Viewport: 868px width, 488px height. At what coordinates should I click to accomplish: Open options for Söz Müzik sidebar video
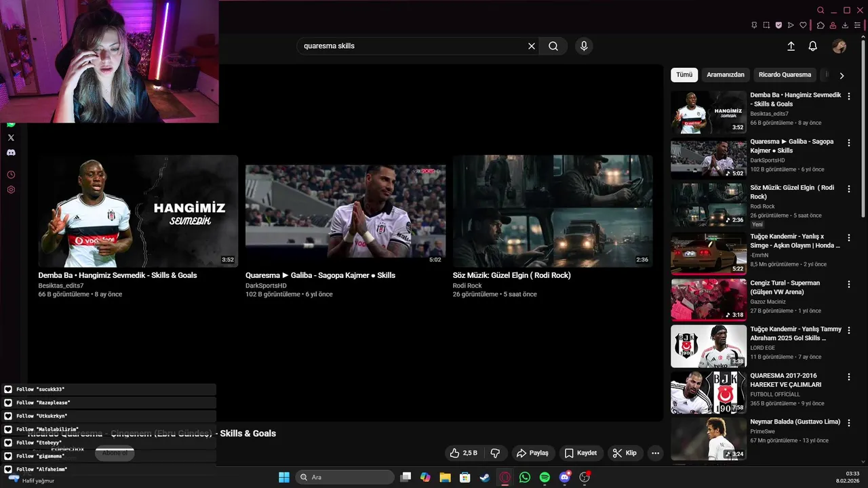coord(848,188)
